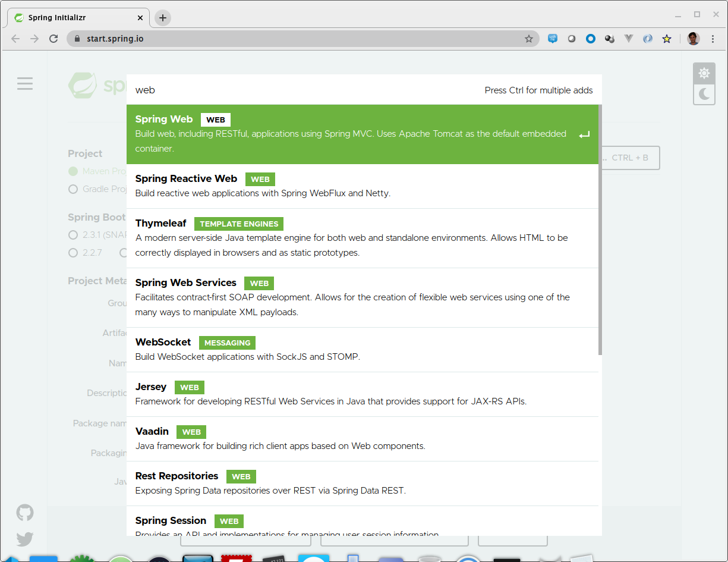Click the MESSAGING tag on WebSocket

tap(228, 343)
